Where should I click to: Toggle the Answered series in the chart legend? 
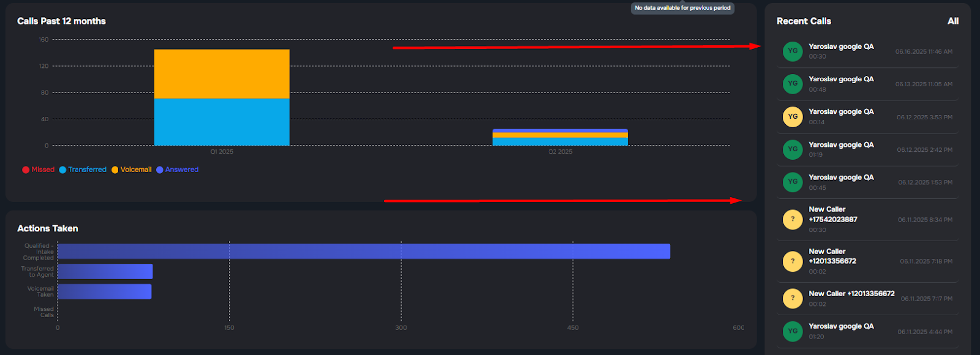(177, 170)
